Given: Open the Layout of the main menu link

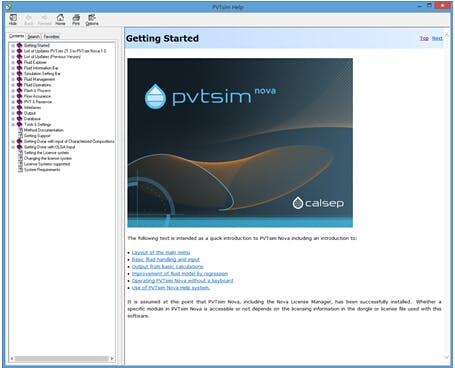Looking at the screenshot, I should click(161, 253).
